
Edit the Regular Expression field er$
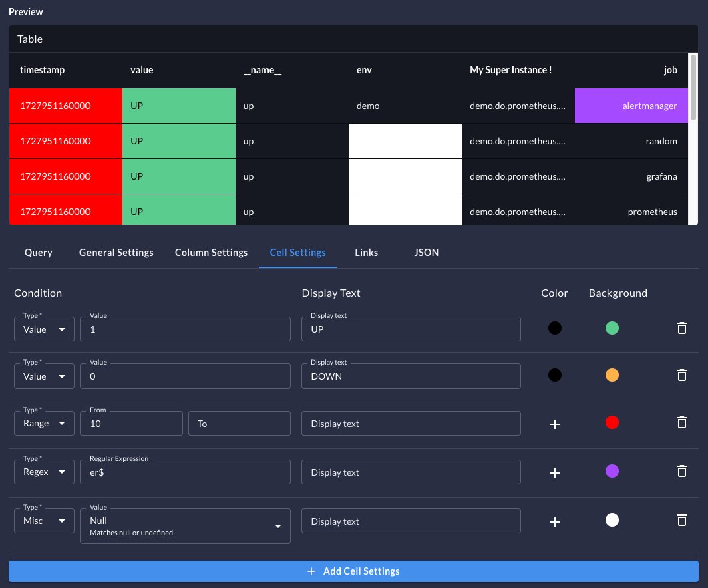pyautogui.click(x=185, y=472)
